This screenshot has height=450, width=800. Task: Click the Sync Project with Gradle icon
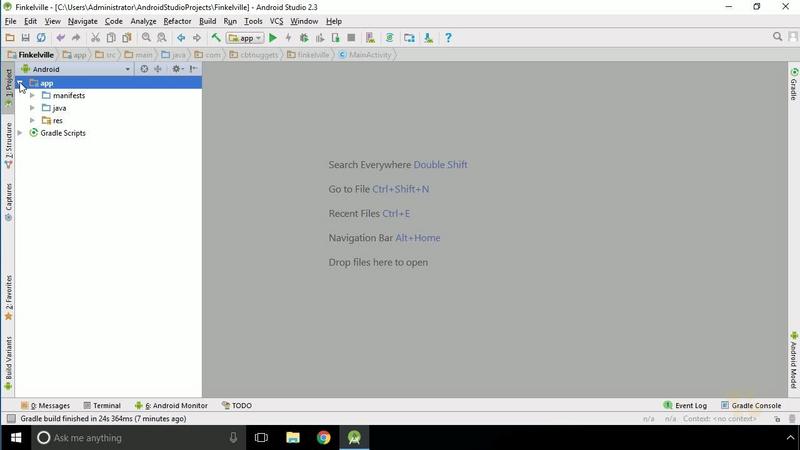click(390, 38)
